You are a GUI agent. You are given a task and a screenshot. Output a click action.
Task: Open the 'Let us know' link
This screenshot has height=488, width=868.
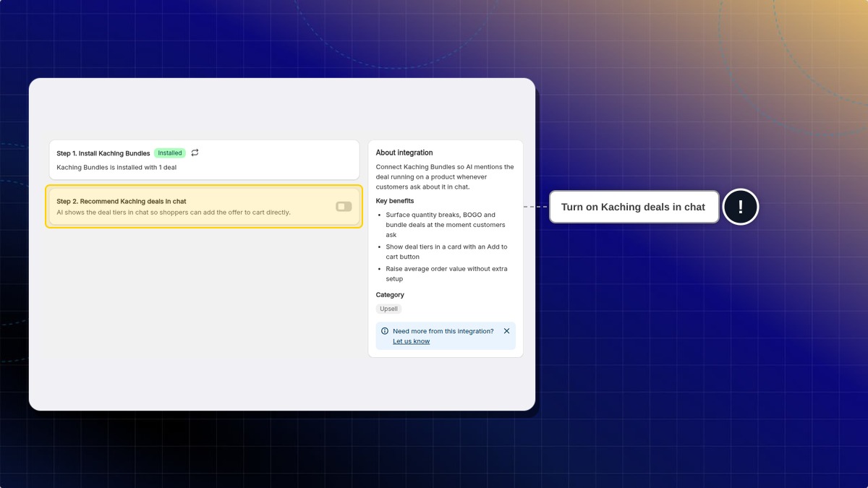pyautogui.click(x=411, y=341)
